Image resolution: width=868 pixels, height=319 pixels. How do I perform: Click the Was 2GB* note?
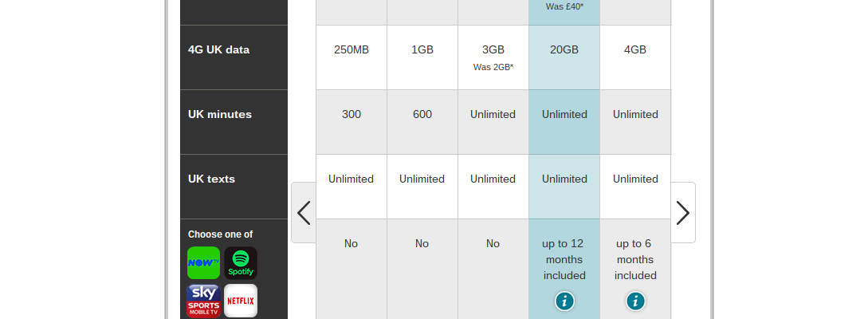(x=493, y=67)
